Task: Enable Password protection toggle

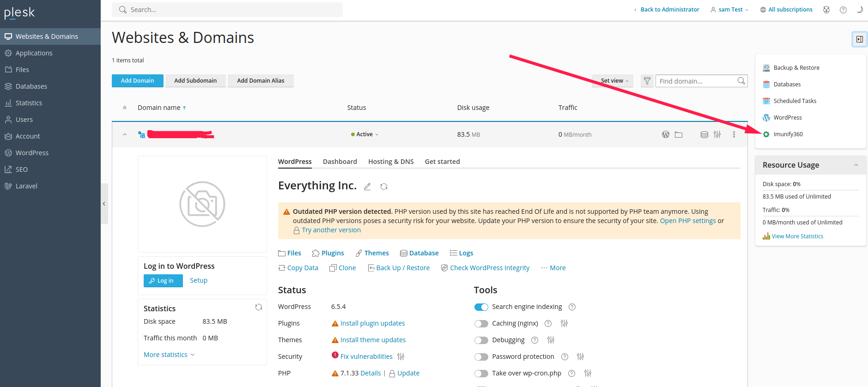Action: tap(481, 357)
